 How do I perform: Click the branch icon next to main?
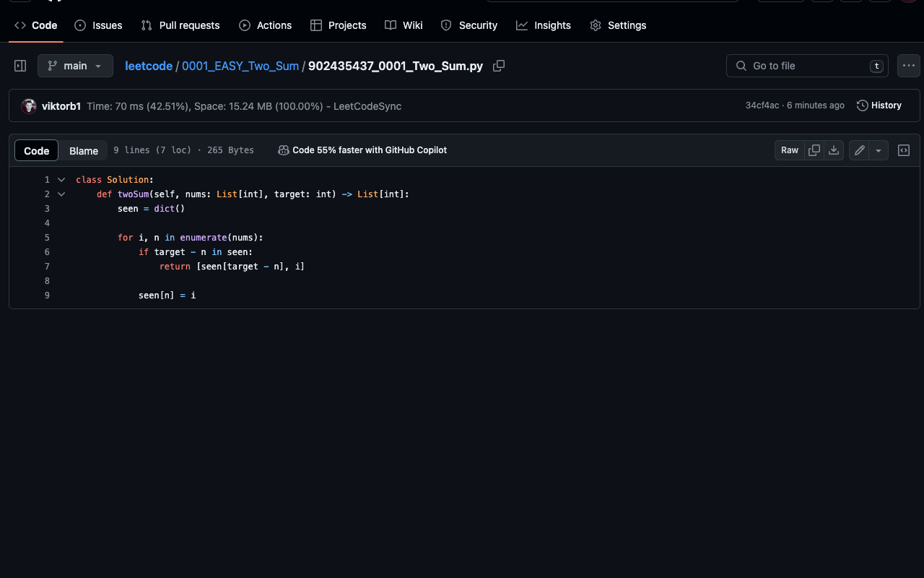tap(51, 65)
